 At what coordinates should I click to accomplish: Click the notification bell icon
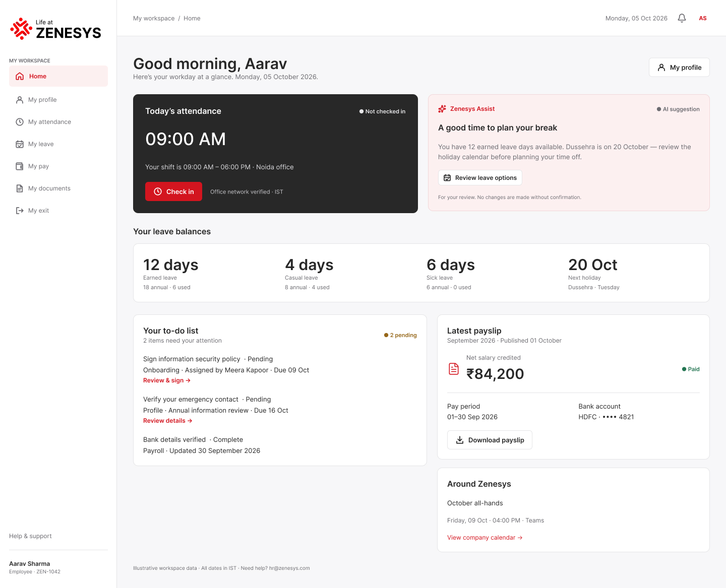pos(682,18)
